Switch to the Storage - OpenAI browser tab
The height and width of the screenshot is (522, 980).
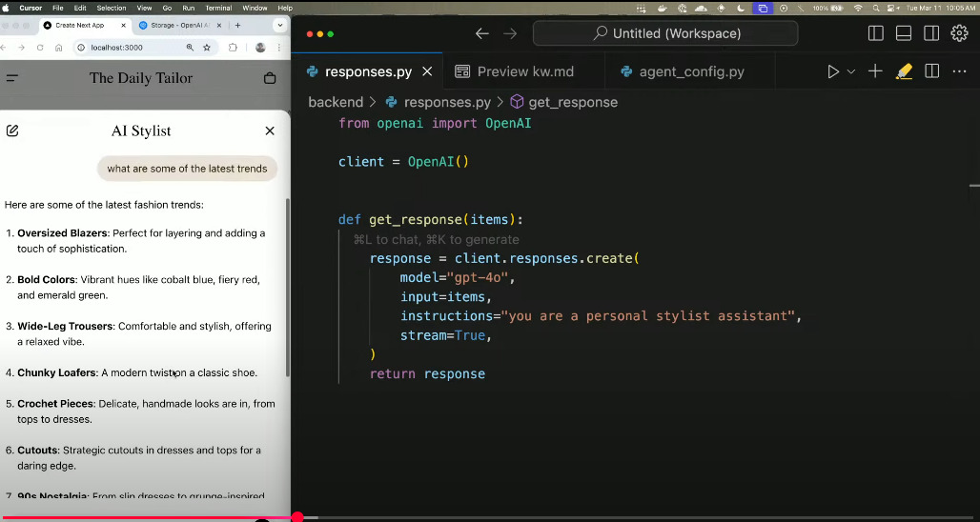coord(180,26)
